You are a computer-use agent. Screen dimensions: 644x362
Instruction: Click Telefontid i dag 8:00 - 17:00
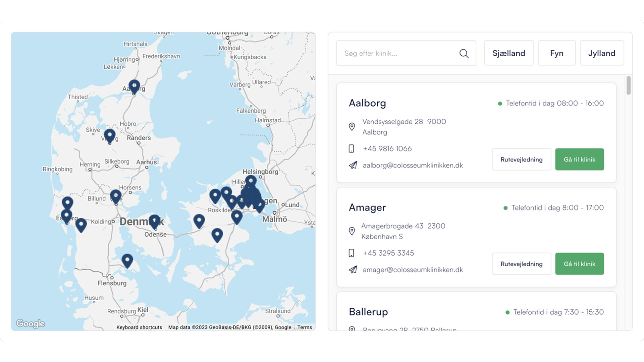(557, 208)
